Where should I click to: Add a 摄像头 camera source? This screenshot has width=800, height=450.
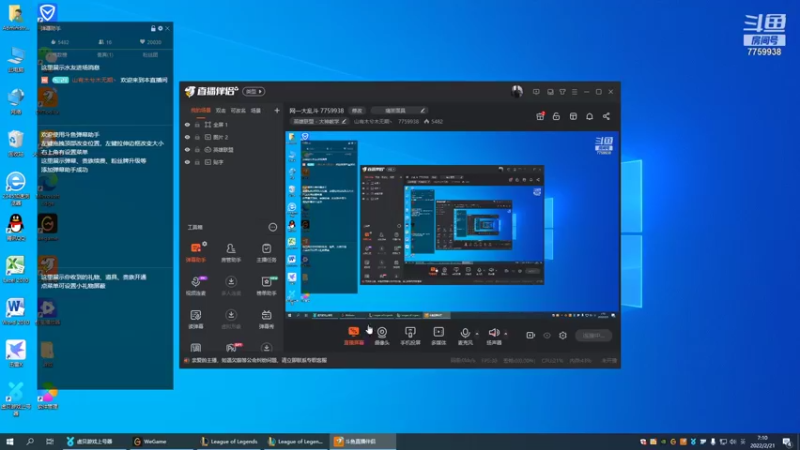382,336
